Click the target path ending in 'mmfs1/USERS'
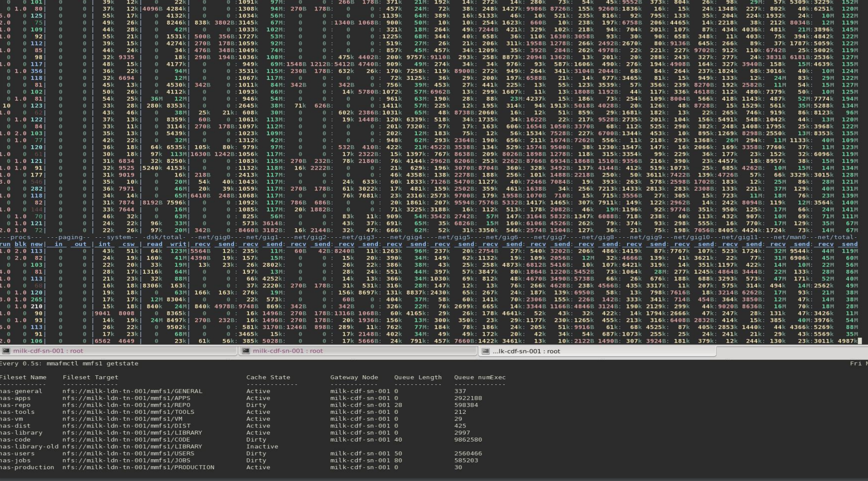868x481 pixels. point(128,453)
